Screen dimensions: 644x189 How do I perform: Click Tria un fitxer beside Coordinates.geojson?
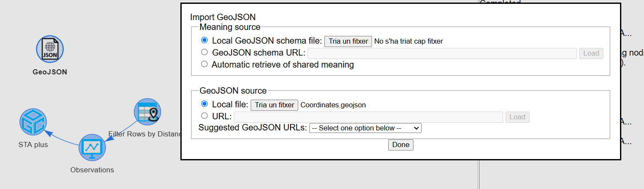[x=274, y=105]
